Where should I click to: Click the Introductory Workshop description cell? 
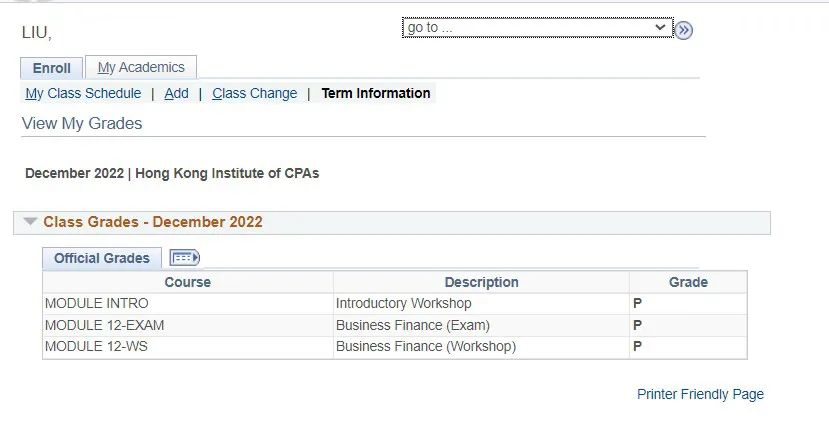tap(481, 304)
